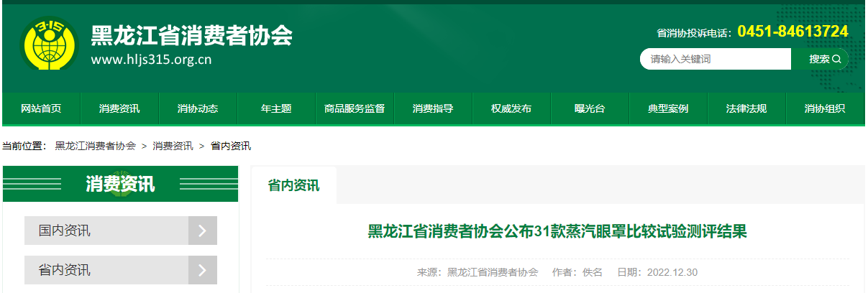Click breadcrumb link 消费资讯
The width and height of the screenshot is (868, 293).
click(173, 146)
